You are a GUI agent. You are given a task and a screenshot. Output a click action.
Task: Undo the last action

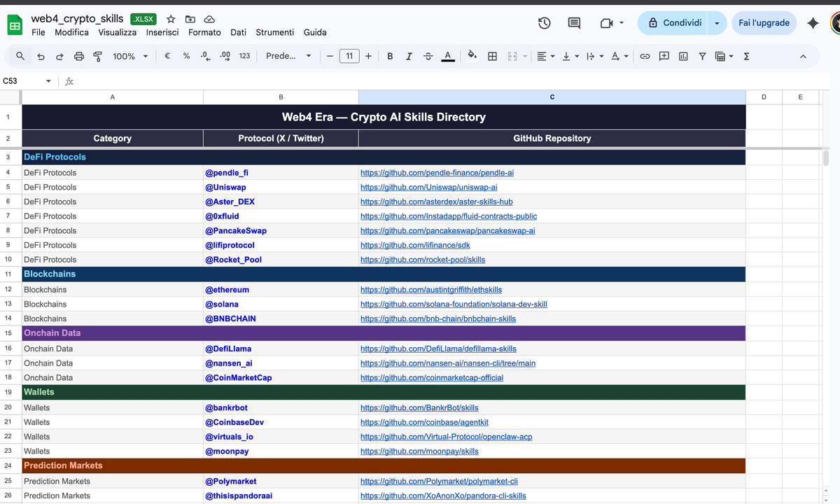(x=41, y=56)
